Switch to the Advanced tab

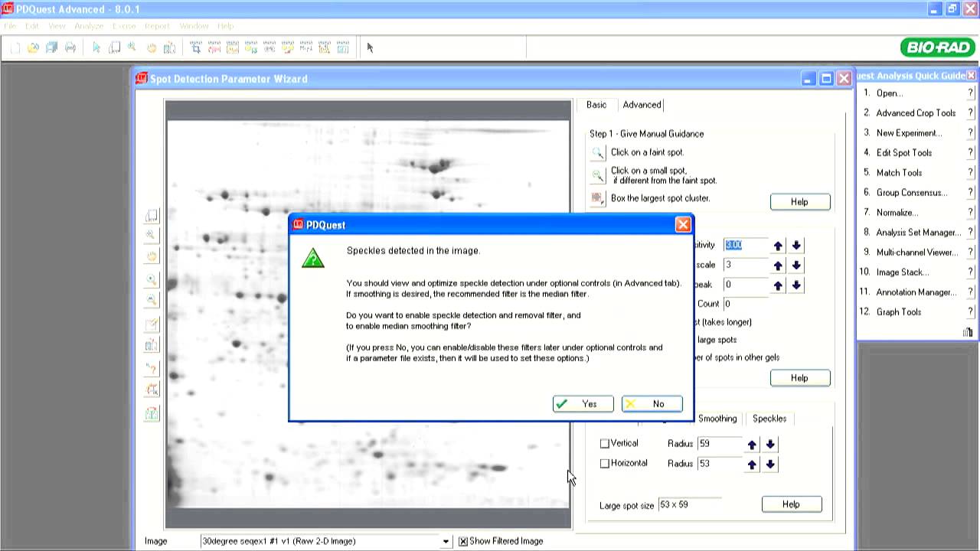642,105
